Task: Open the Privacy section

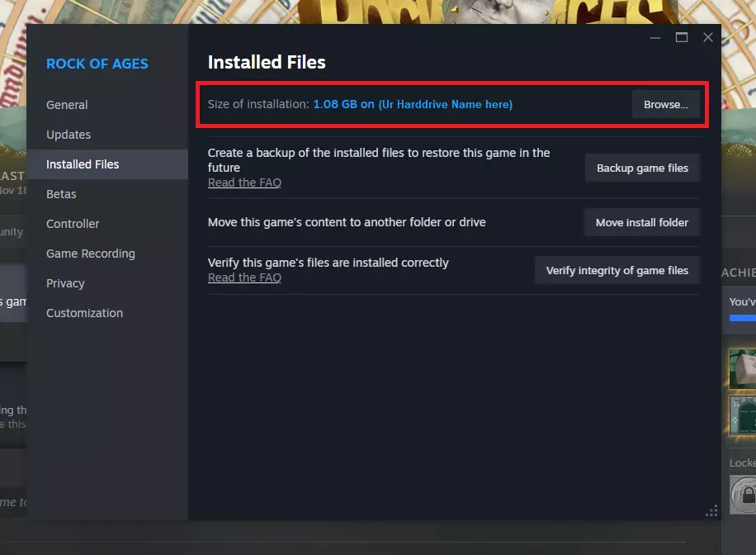Action: coord(65,283)
